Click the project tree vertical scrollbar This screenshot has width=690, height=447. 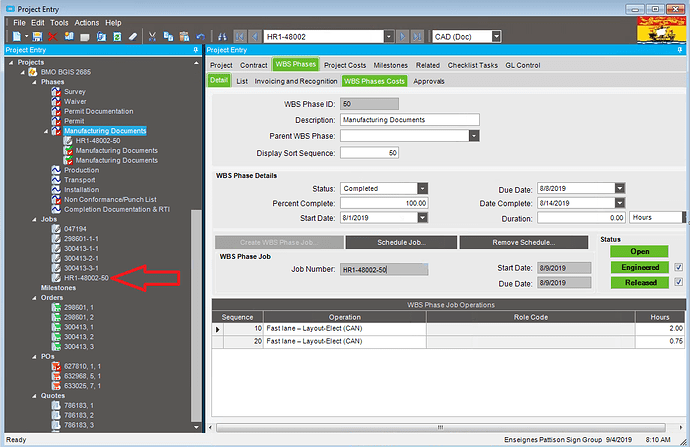coord(196,316)
